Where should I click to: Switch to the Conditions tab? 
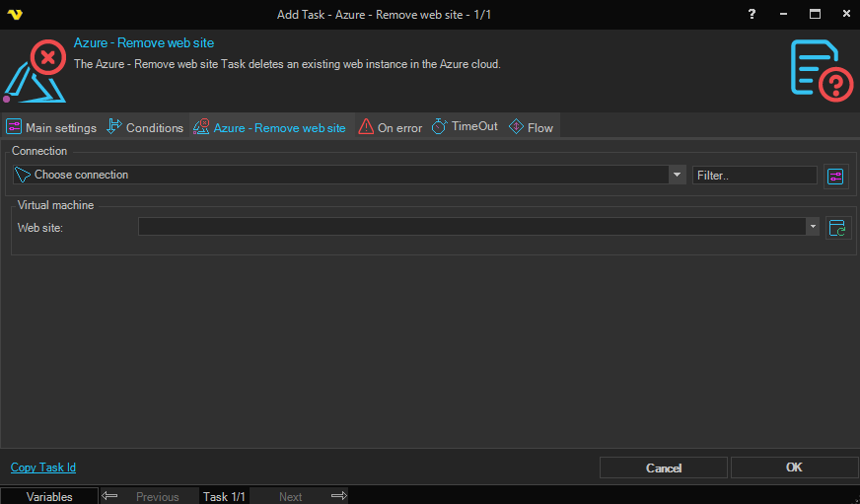[x=145, y=127]
